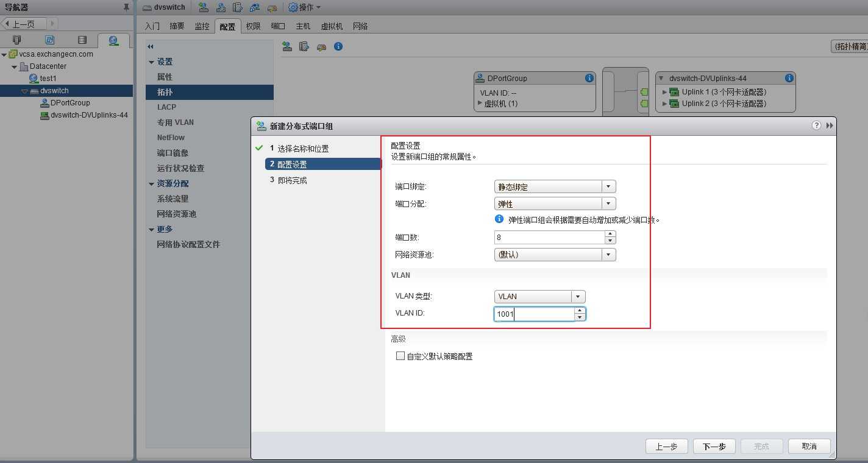Click the 上一步 button in dialog
The height and width of the screenshot is (463, 868).
pos(666,446)
